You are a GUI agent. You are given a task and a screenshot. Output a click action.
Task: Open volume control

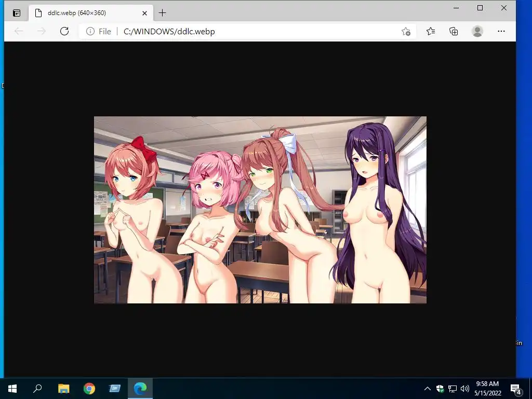click(465, 389)
